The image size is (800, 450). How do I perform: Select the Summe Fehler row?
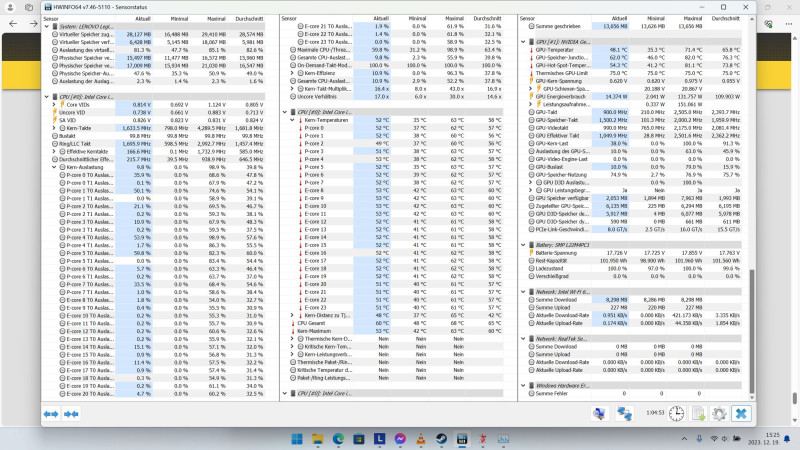coord(633,393)
